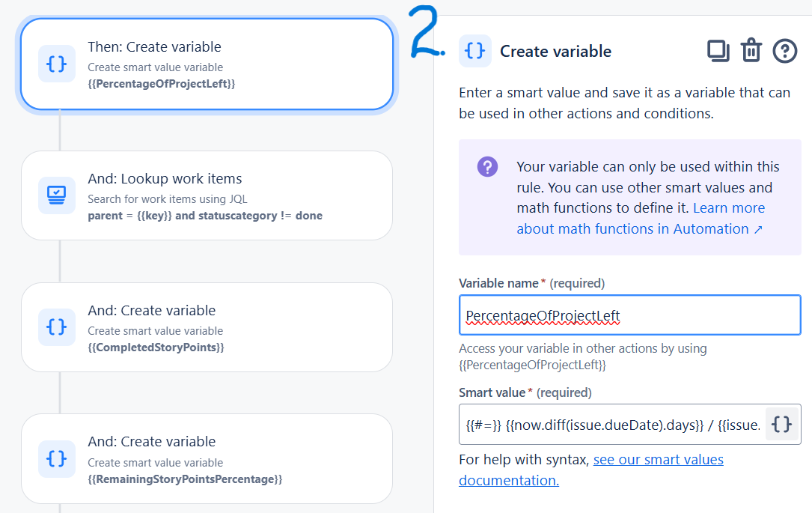The height and width of the screenshot is (513, 812).
Task: Click the question mark icon in the purple banner
Action: pos(487,167)
